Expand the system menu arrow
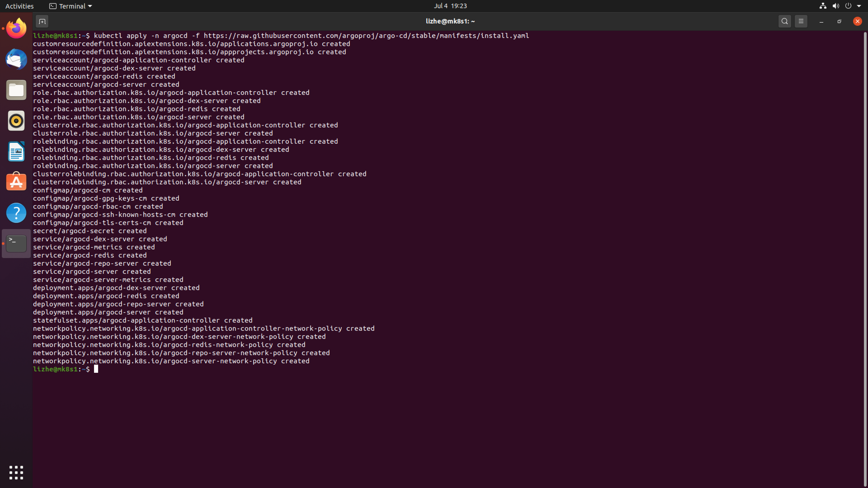 [x=859, y=6]
